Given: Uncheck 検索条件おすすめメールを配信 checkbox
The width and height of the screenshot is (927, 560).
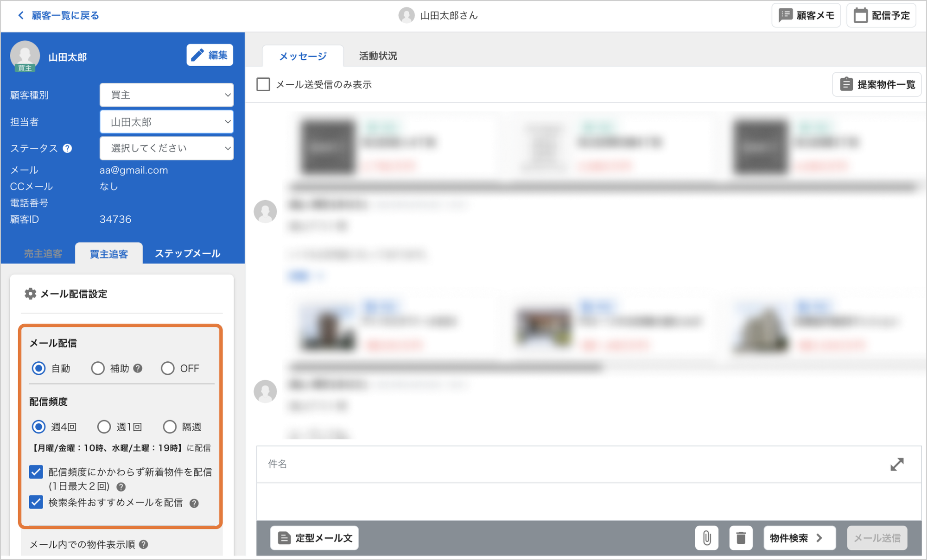Looking at the screenshot, I should 36,502.
